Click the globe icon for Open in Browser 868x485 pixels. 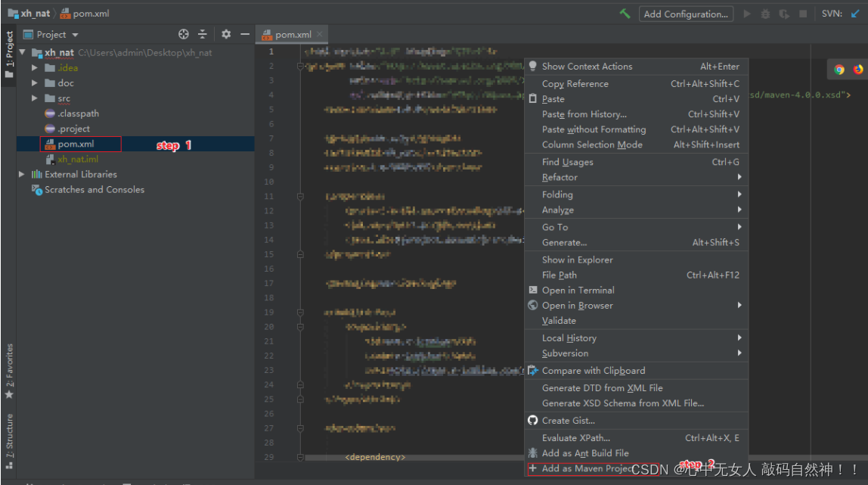point(532,305)
